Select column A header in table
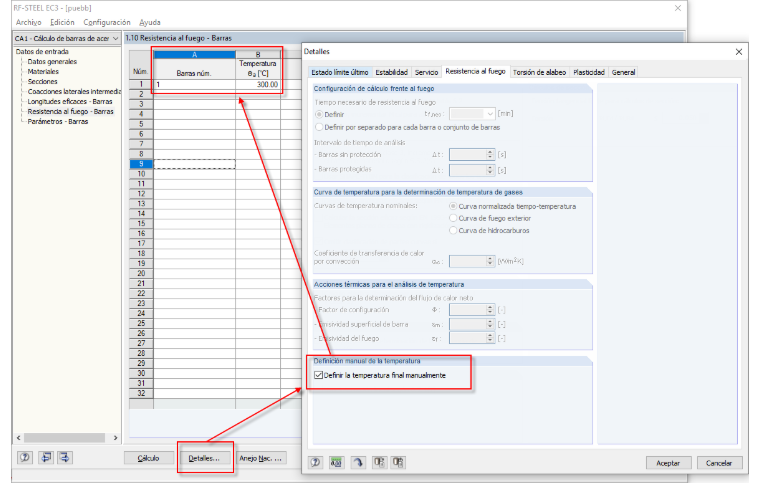 (194, 54)
